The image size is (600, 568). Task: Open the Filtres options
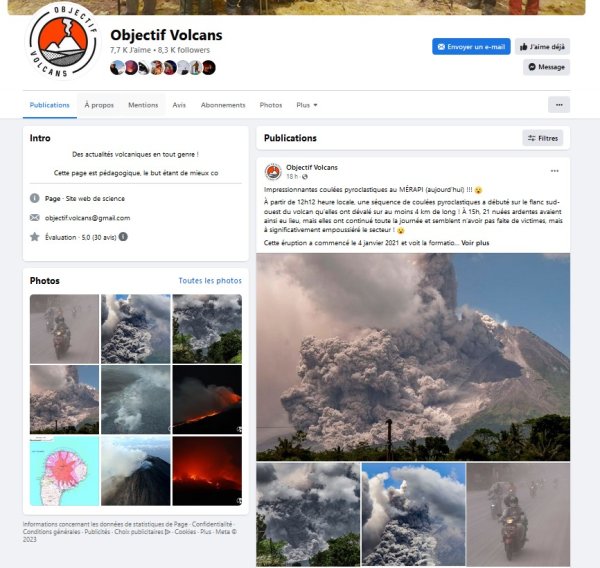pyautogui.click(x=543, y=138)
